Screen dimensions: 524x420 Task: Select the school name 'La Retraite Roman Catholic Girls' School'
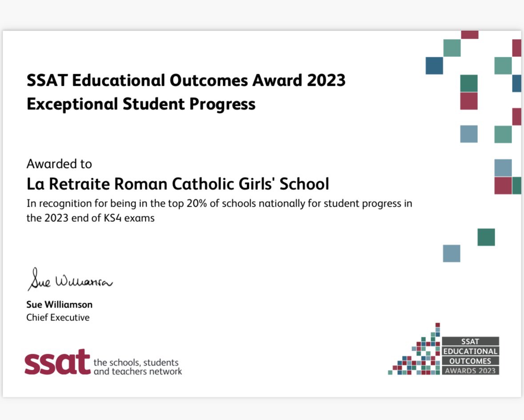178,184
